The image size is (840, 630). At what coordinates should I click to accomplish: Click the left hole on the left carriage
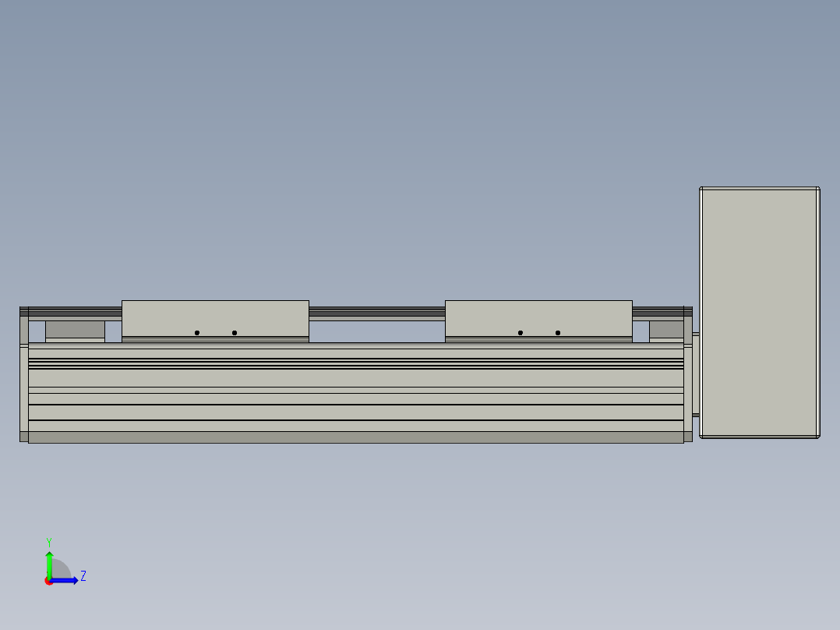click(x=196, y=333)
